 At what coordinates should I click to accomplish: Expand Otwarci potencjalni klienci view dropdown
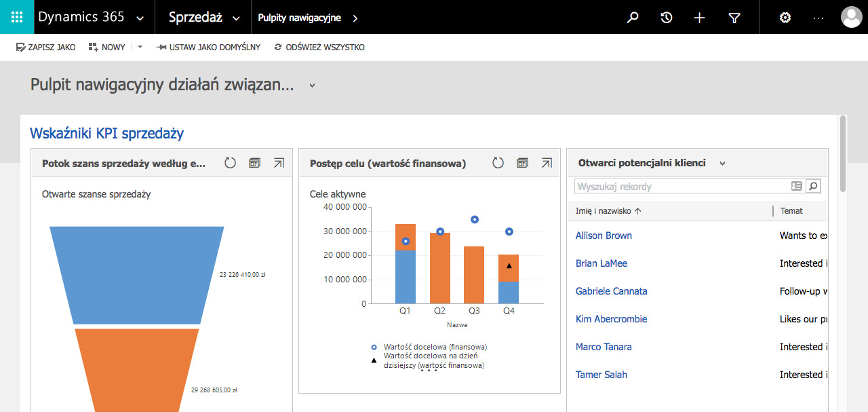click(722, 164)
